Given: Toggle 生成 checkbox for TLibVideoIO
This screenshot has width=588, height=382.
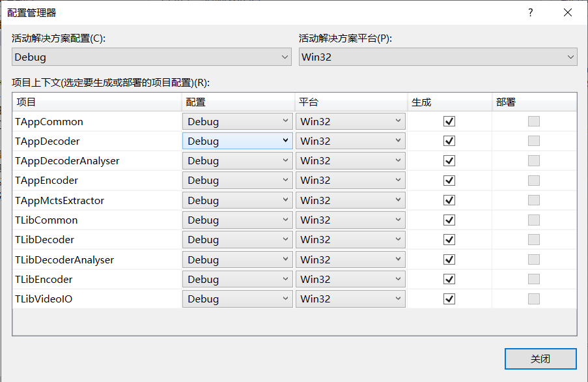Looking at the screenshot, I should click(449, 299).
